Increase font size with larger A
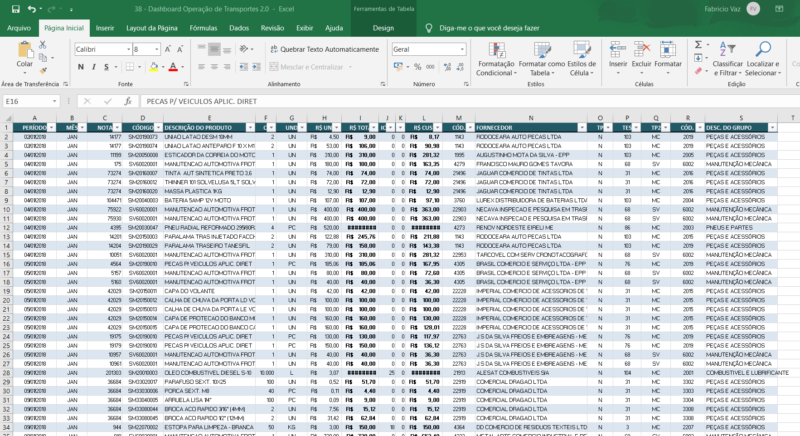Image resolution: width=800 pixels, height=436 pixels. (167, 49)
